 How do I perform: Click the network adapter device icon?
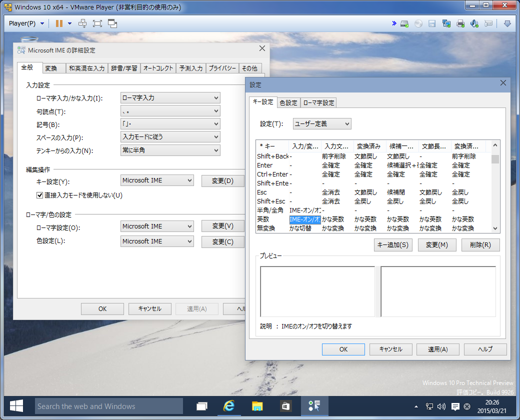click(x=446, y=23)
